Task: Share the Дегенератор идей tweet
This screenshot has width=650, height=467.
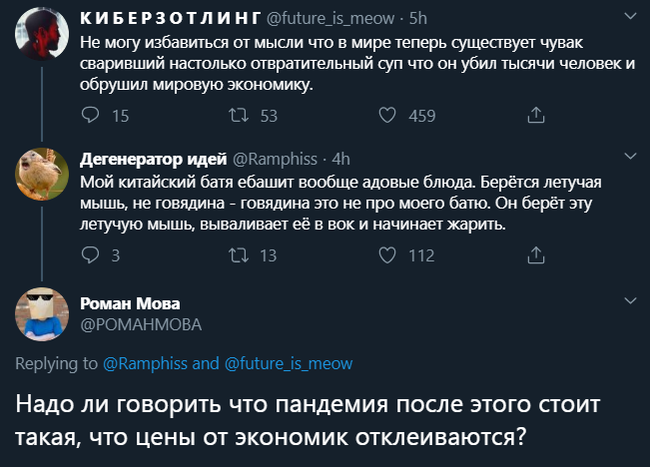Action: pos(535,255)
